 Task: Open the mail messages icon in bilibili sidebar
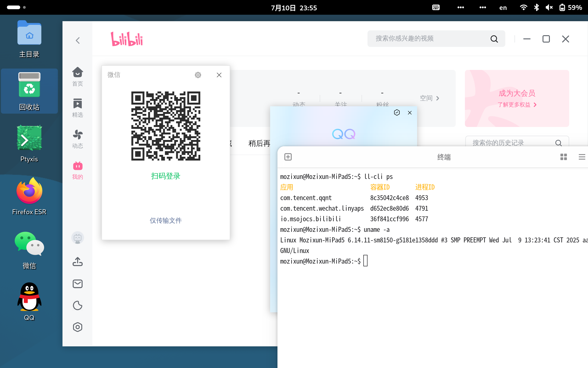(77, 284)
